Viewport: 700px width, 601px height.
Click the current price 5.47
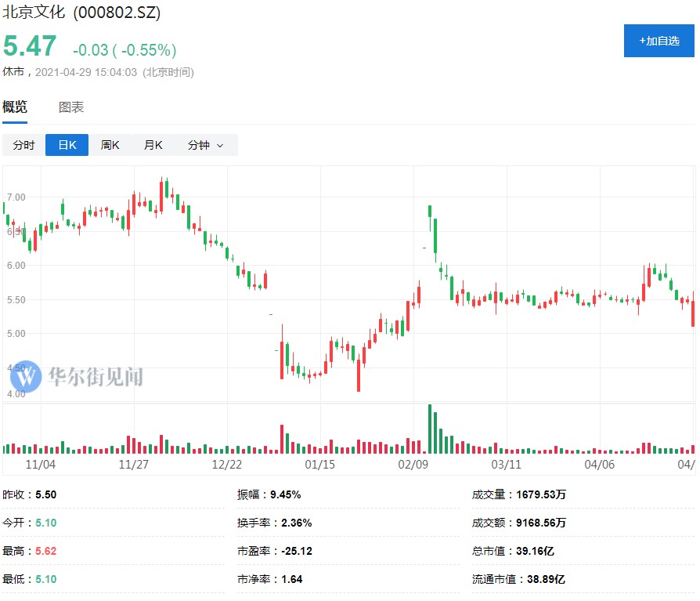click(x=31, y=47)
